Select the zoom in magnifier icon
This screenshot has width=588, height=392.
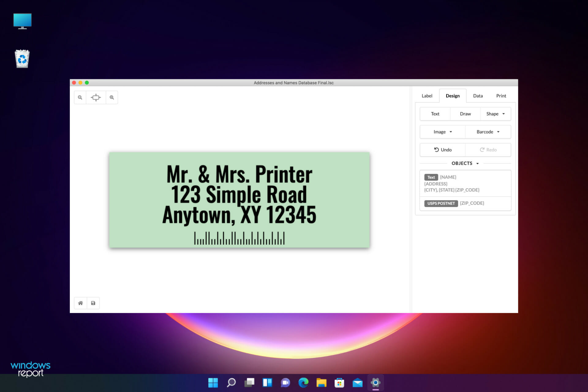click(x=112, y=97)
